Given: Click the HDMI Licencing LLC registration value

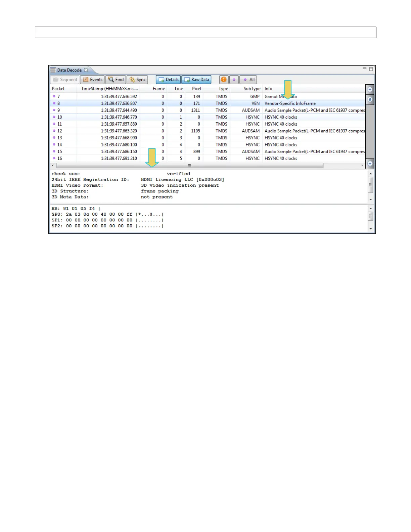Looking at the screenshot, I should tap(182, 180).
